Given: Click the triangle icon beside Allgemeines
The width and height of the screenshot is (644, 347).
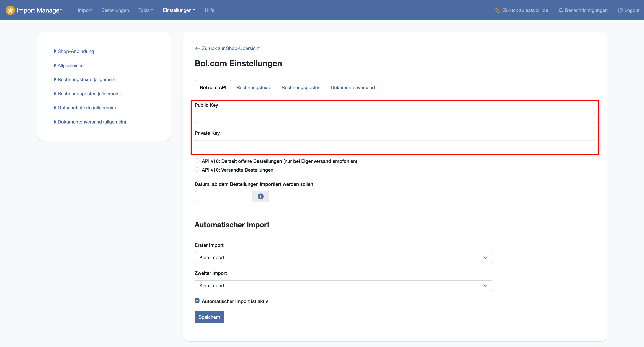Looking at the screenshot, I should click(x=55, y=65).
